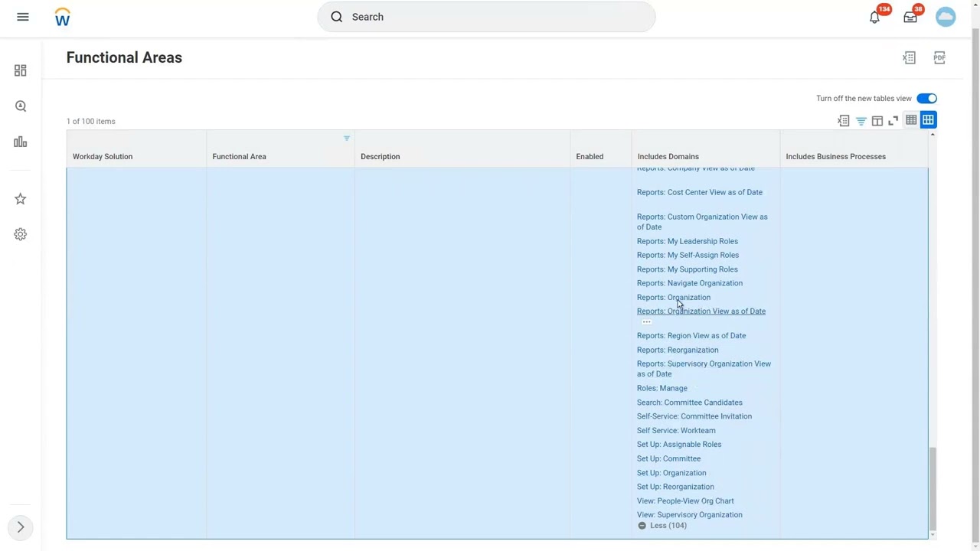Open Reports: Reorganization link
The height and width of the screenshot is (551, 980).
tap(678, 350)
